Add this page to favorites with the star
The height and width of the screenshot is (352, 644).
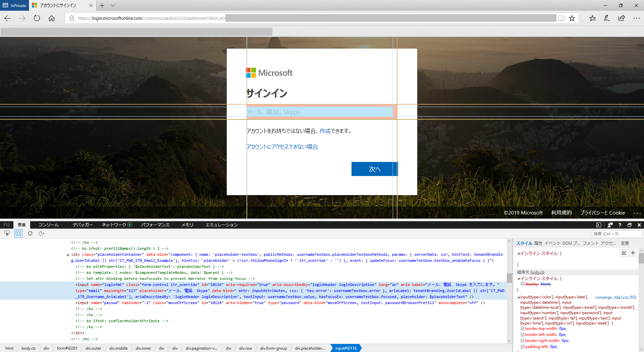(572, 18)
